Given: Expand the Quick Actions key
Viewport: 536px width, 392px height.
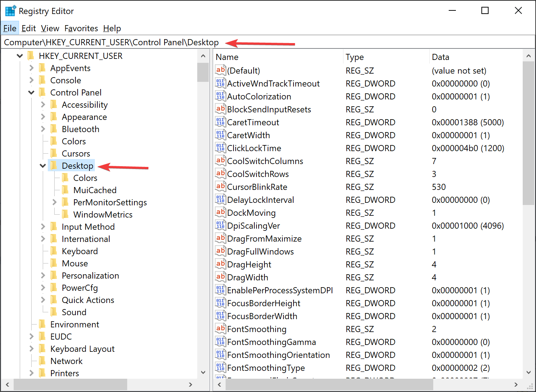Looking at the screenshot, I should (43, 300).
